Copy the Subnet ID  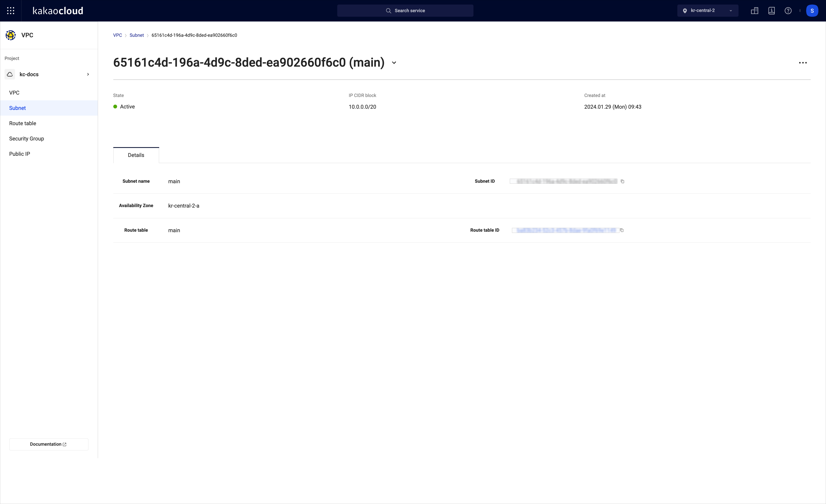[622, 181]
